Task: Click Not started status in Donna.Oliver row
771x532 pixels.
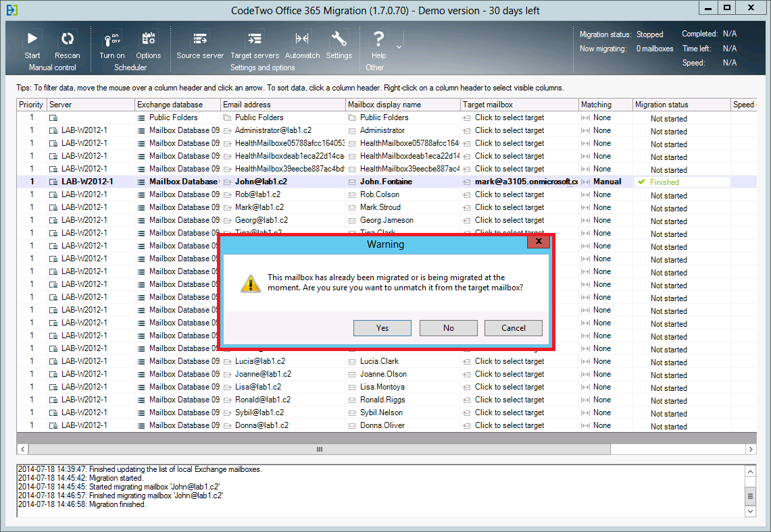Action: coord(669,427)
